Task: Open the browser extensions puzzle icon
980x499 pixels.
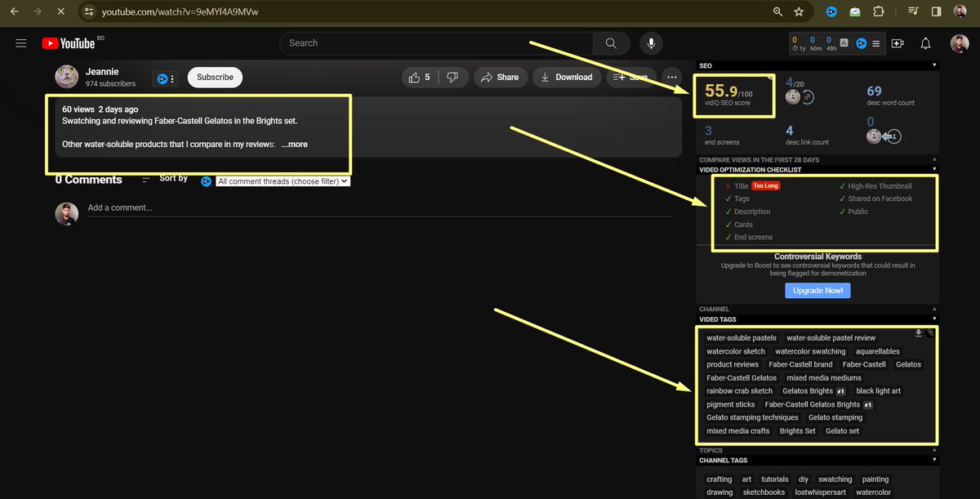Action: 878,11
